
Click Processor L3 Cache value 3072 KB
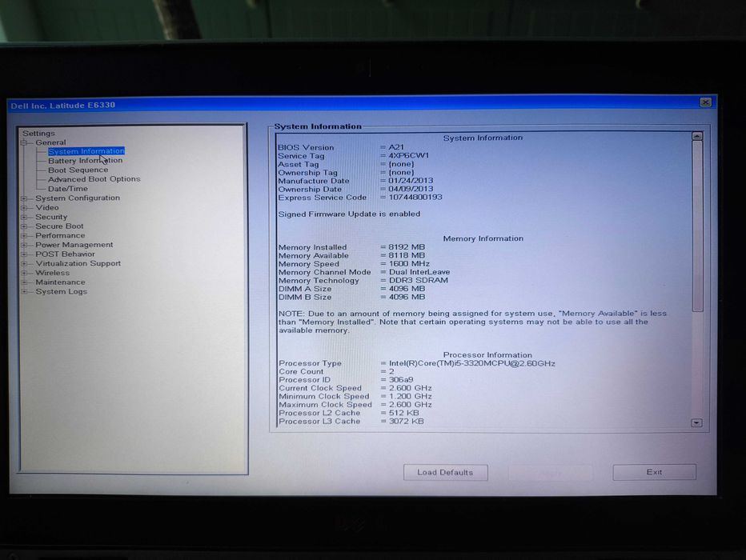tap(407, 421)
